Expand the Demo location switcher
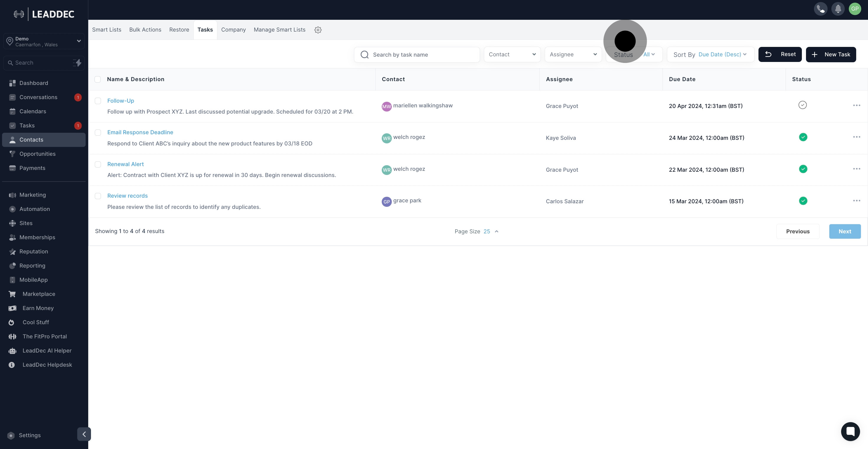 (44, 41)
